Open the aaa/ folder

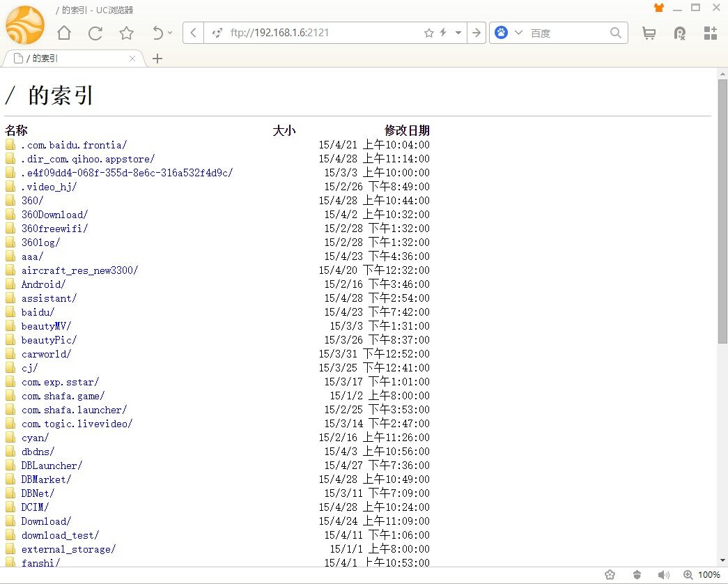click(32, 256)
